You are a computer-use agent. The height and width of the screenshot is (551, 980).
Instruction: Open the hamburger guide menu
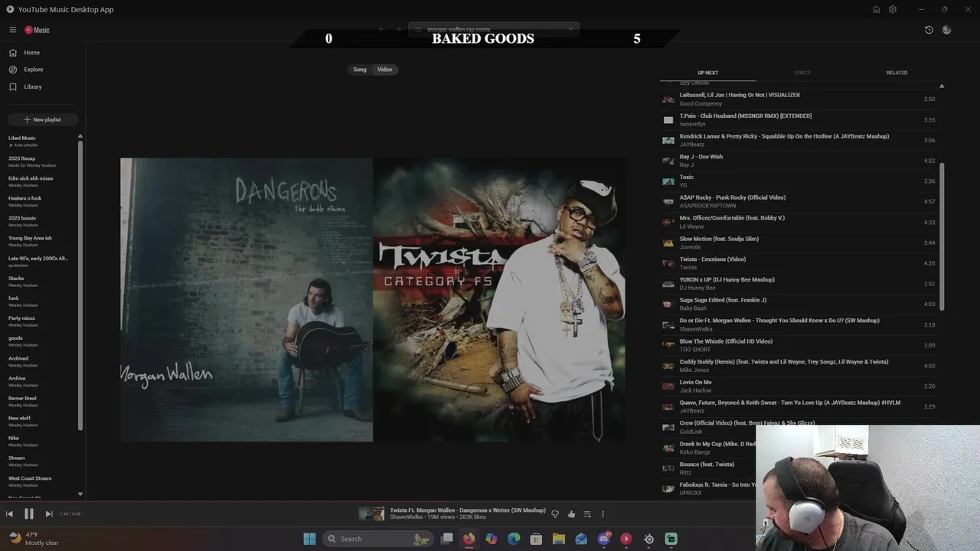tap(12, 30)
